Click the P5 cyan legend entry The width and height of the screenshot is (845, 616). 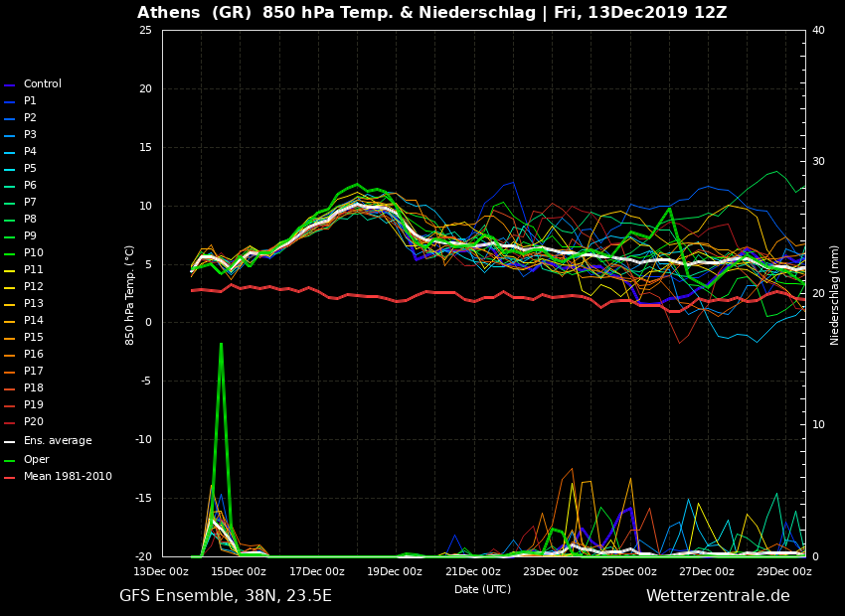[x=30, y=169]
